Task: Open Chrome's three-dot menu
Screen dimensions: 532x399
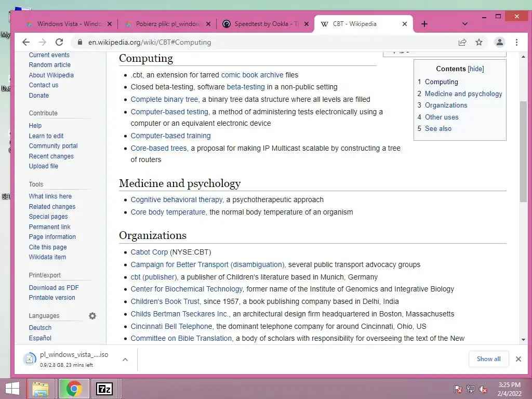Action: point(516,43)
